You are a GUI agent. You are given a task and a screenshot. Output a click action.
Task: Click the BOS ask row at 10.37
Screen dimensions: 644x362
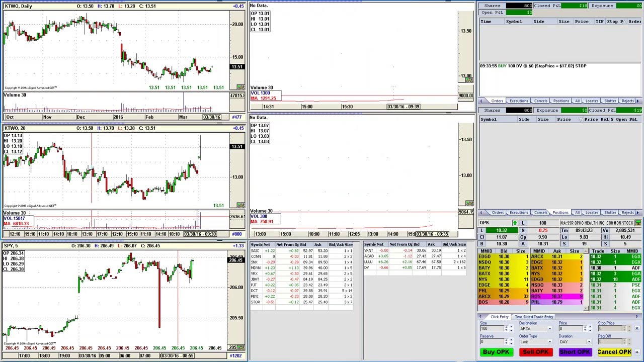(557, 297)
